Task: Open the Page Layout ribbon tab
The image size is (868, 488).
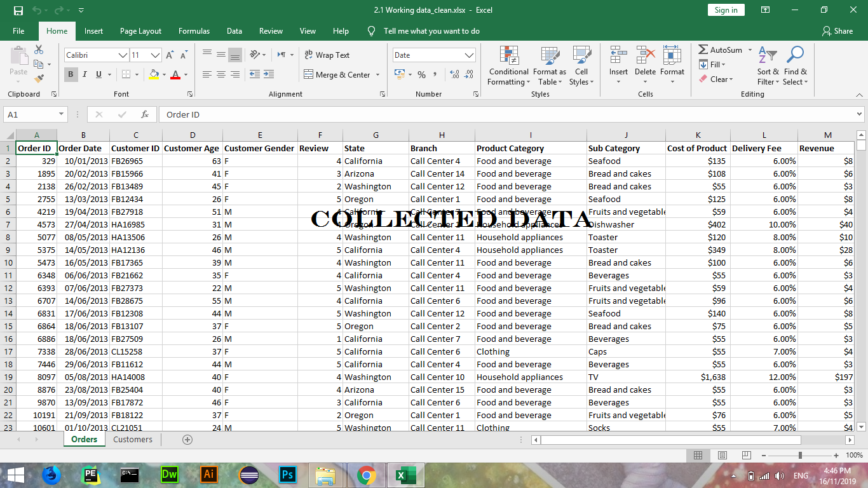Action: point(140,31)
